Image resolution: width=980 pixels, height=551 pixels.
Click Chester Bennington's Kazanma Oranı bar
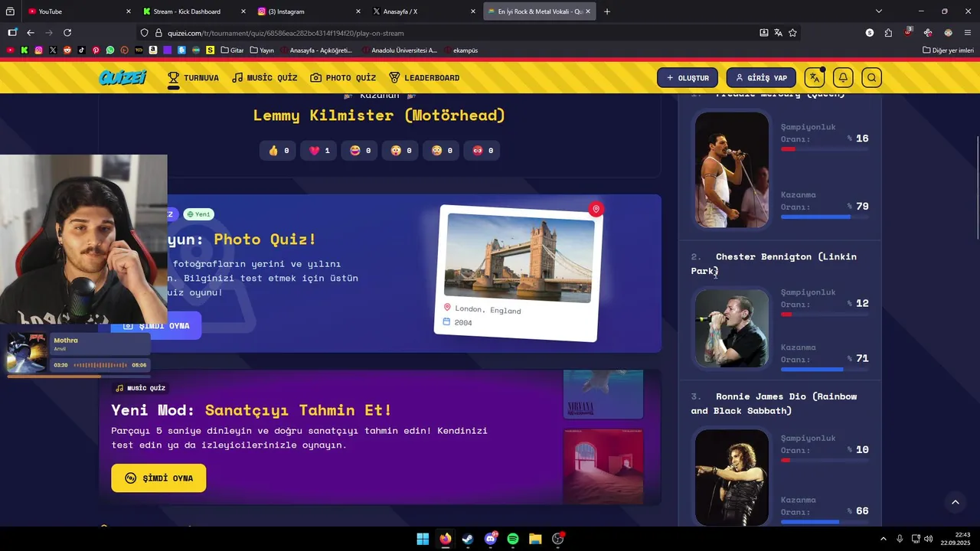click(825, 370)
